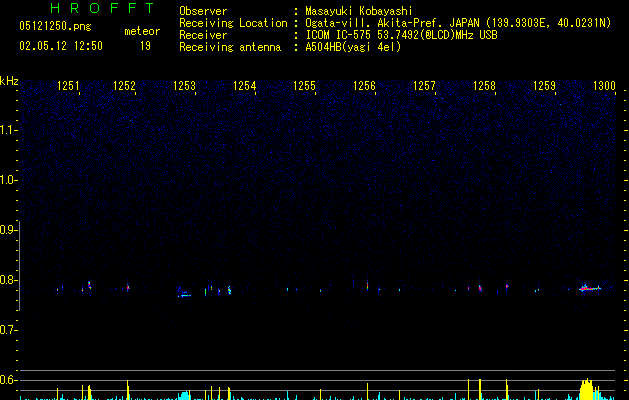Click the Receiving antenna label

230,47
